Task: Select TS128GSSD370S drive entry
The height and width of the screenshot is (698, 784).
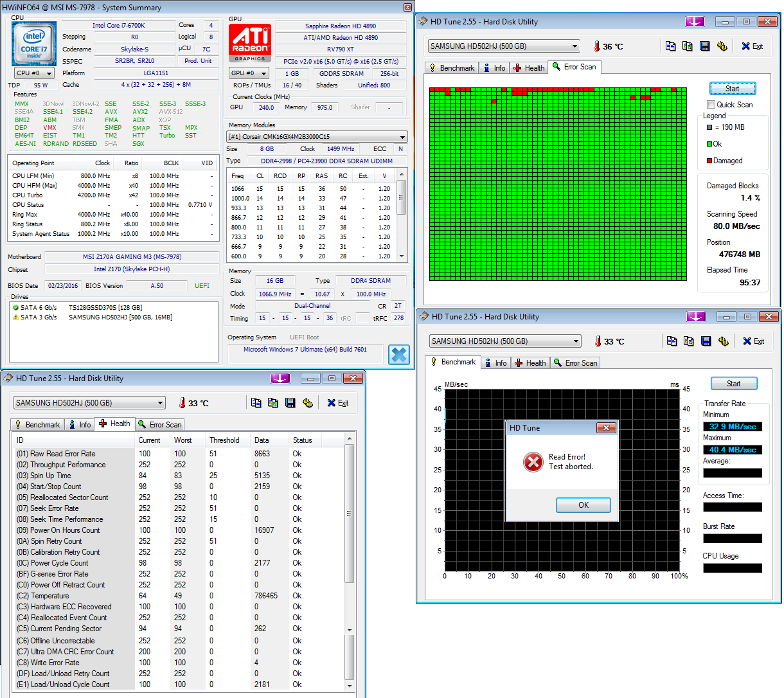Action: [105, 308]
